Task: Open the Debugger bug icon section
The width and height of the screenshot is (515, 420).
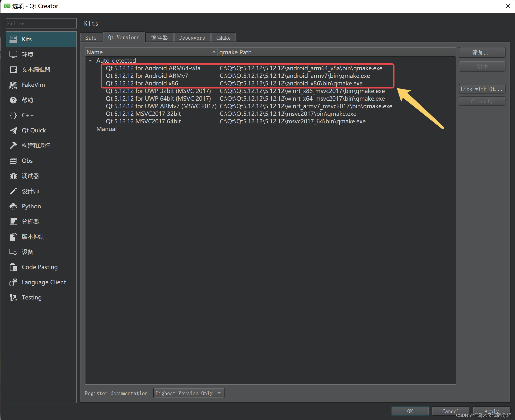Action: 13,176
